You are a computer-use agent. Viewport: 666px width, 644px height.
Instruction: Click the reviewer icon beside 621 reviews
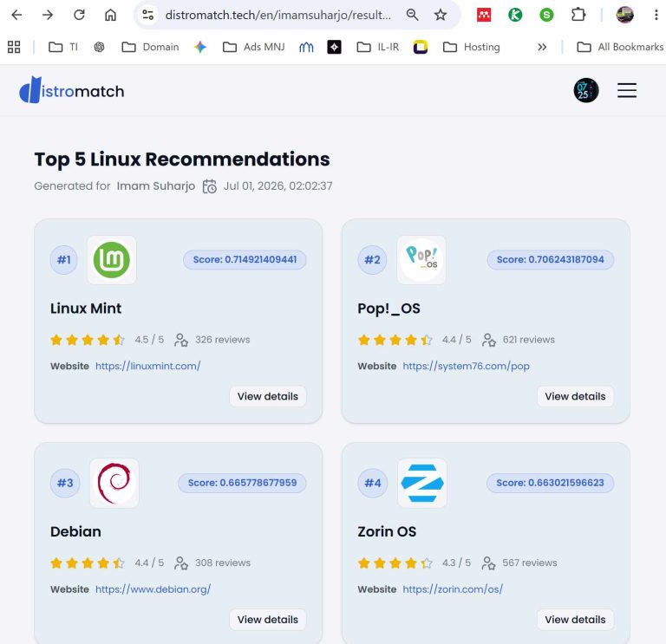pos(488,340)
